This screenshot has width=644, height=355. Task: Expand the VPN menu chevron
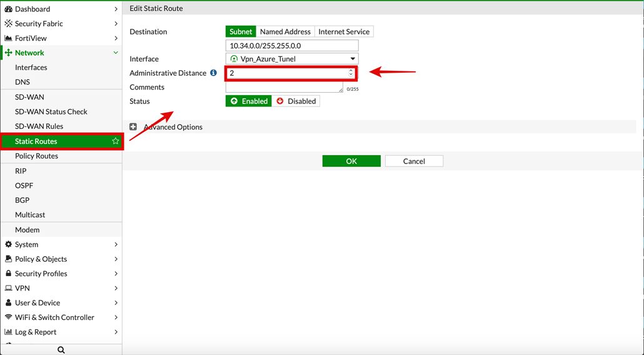[116, 288]
